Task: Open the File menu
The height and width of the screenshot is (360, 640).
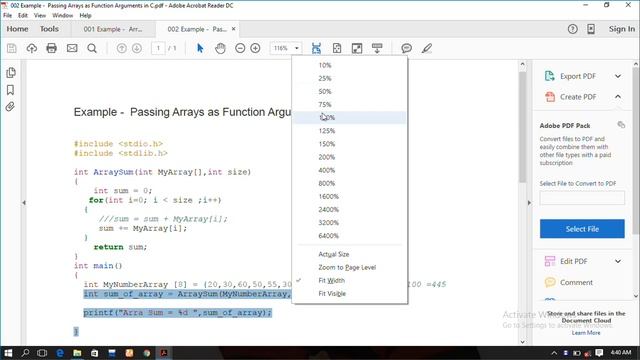Action: click(7, 16)
